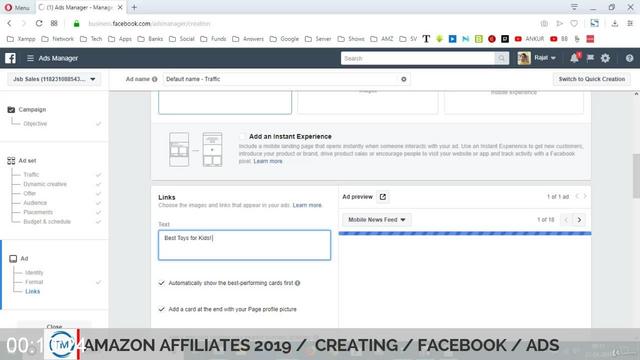Viewport: 640px width, 360px height.
Task: Go to the Offer step
Action: (29, 193)
